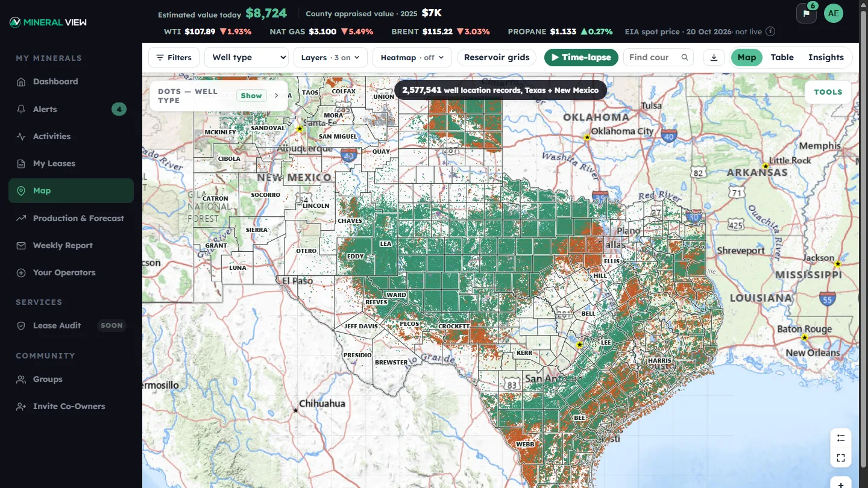Click the Alerts count badge showing 4
Image resolution: width=868 pixels, height=488 pixels.
tap(119, 109)
